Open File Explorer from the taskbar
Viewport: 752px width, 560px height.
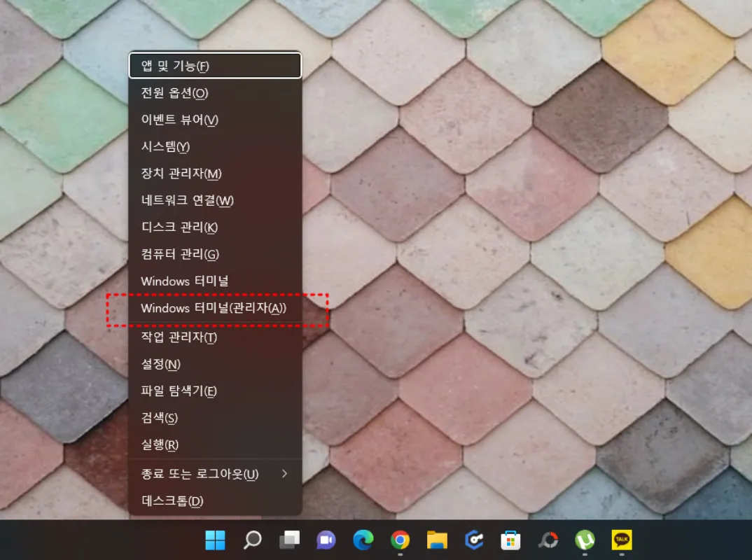(438, 540)
